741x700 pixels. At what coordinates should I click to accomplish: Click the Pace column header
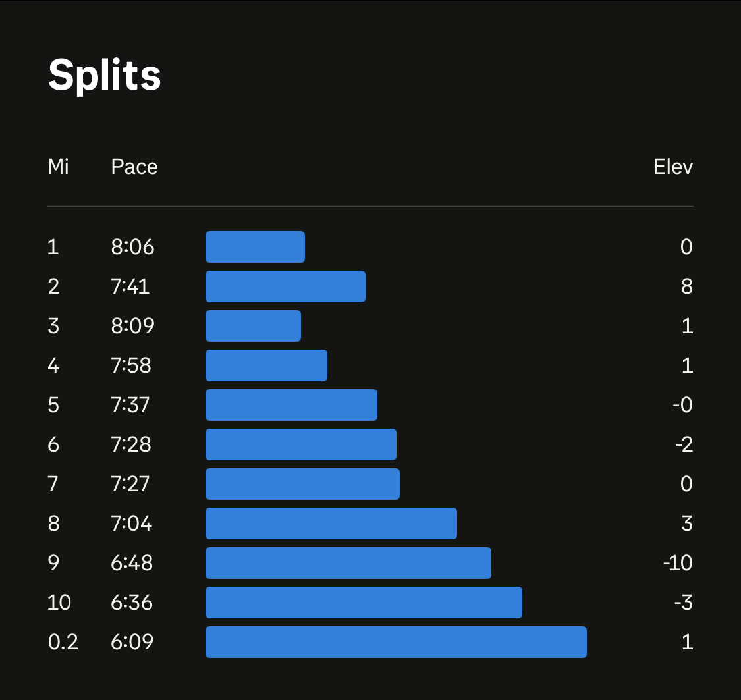(x=134, y=167)
